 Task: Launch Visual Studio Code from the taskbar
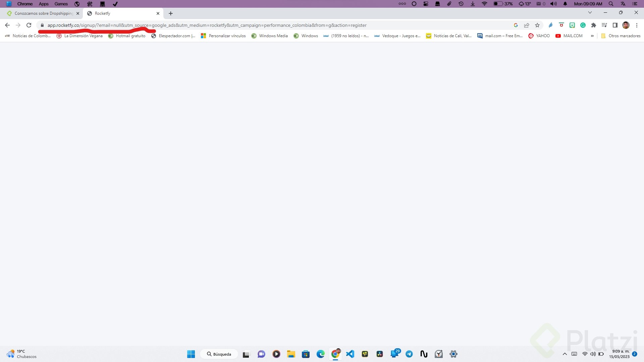(350, 354)
